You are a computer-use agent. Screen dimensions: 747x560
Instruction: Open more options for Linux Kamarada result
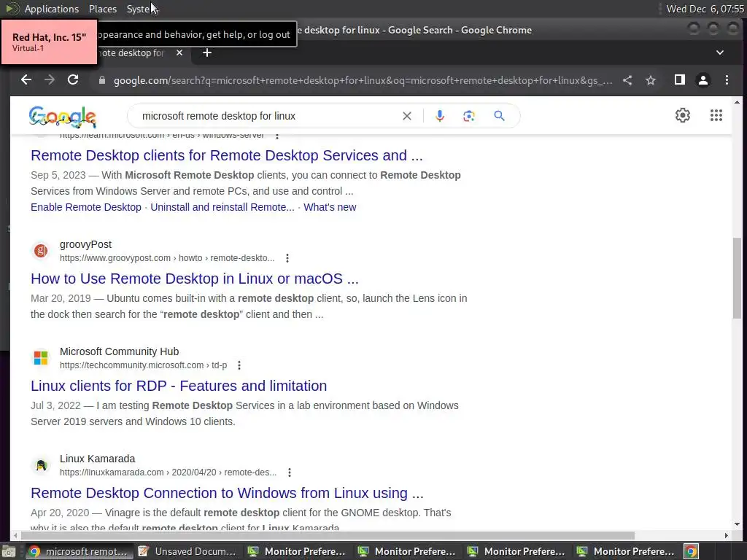290,472
